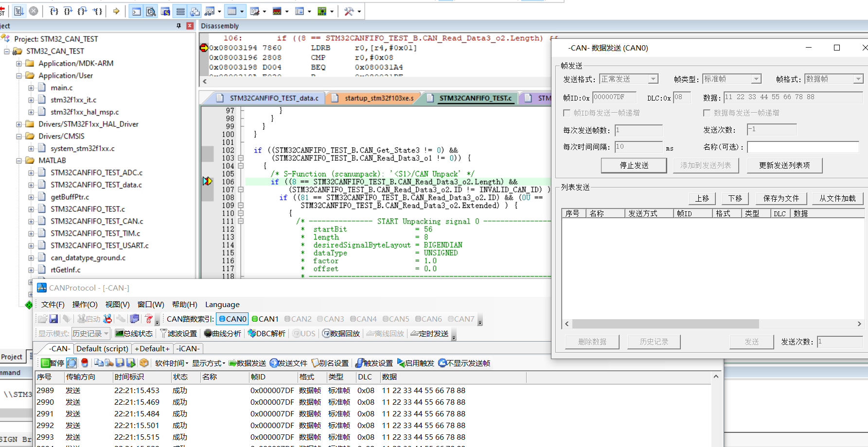This screenshot has width=868, height=447.
Task: Click the Step Out debug icon
Action: coord(83,11)
